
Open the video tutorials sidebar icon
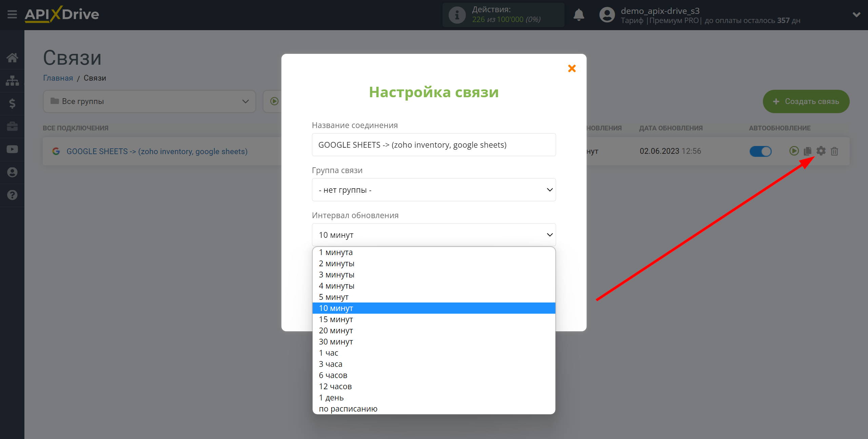click(12, 149)
